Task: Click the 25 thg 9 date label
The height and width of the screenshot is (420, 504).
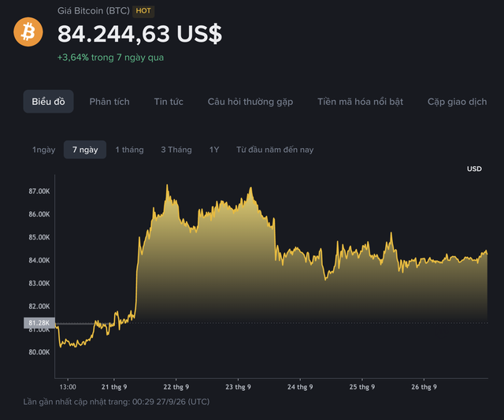Action: click(362, 387)
